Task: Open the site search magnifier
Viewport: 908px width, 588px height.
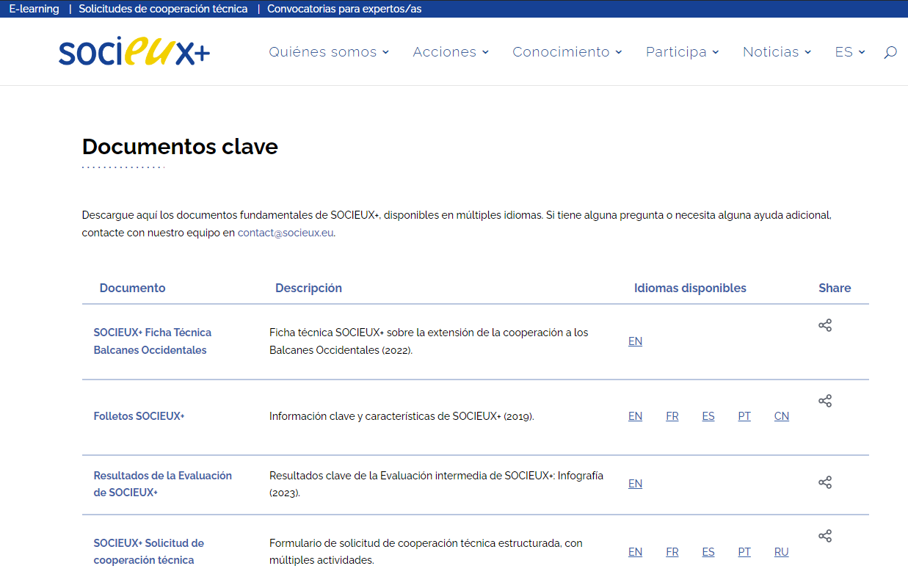Action: click(x=890, y=51)
